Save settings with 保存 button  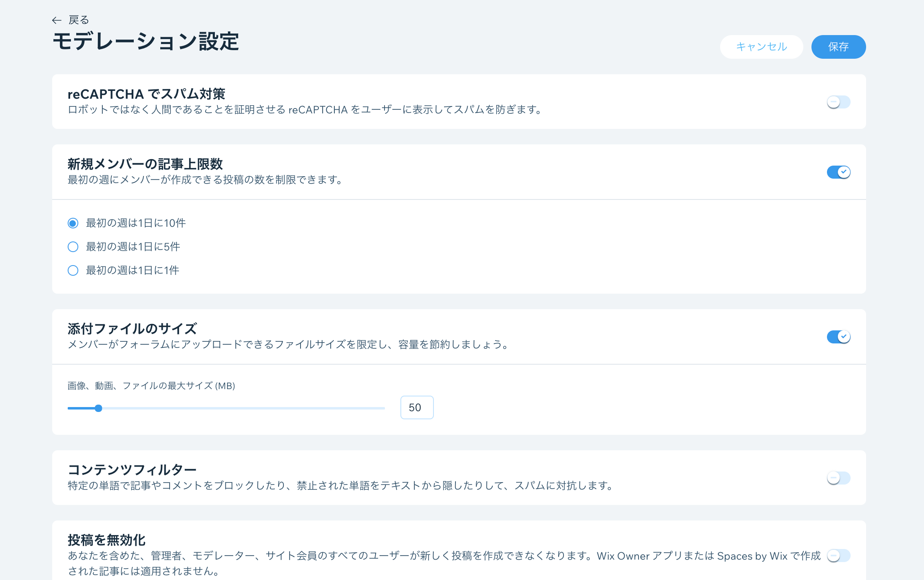click(x=838, y=47)
